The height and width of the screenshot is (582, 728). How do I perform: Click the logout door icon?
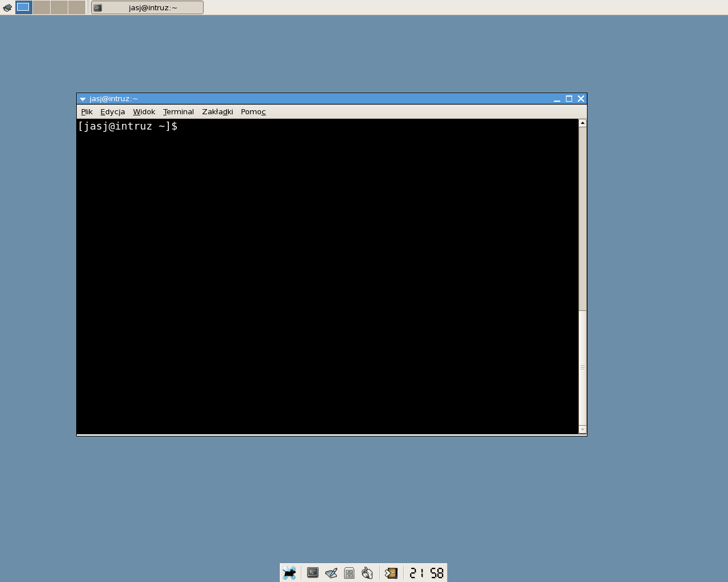pos(391,573)
